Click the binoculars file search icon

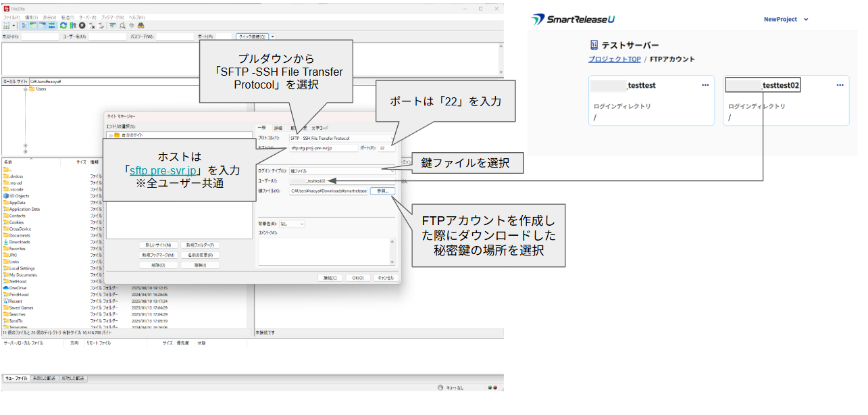click(142, 26)
